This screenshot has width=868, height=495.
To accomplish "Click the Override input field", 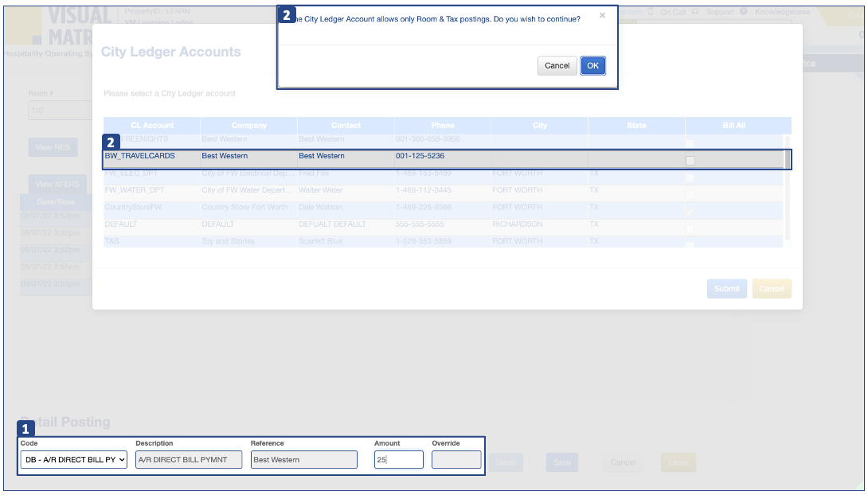I will (x=456, y=460).
